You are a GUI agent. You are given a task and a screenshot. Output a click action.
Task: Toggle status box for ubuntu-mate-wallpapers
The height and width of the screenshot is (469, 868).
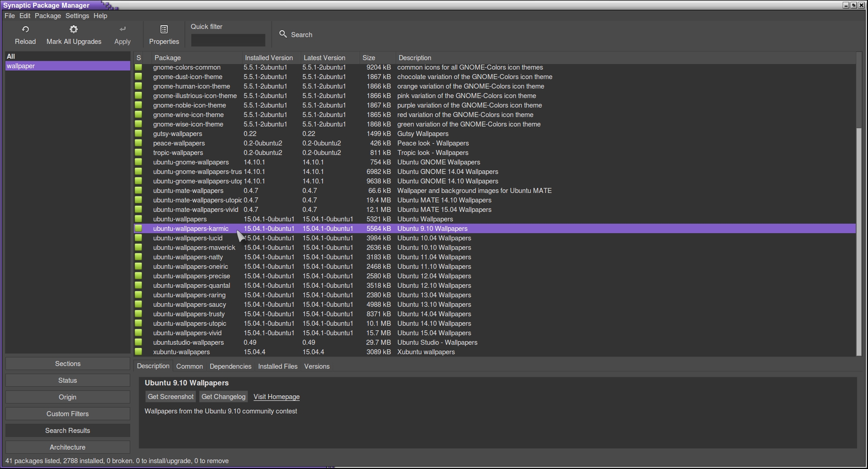pos(138,191)
